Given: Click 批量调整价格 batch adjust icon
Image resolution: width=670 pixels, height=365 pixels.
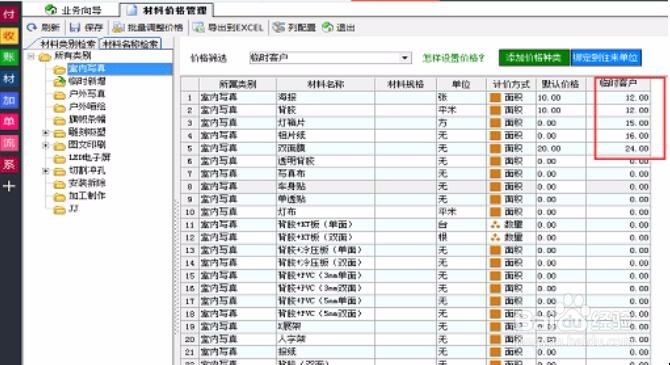Looking at the screenshot, I should pos(118,28).
